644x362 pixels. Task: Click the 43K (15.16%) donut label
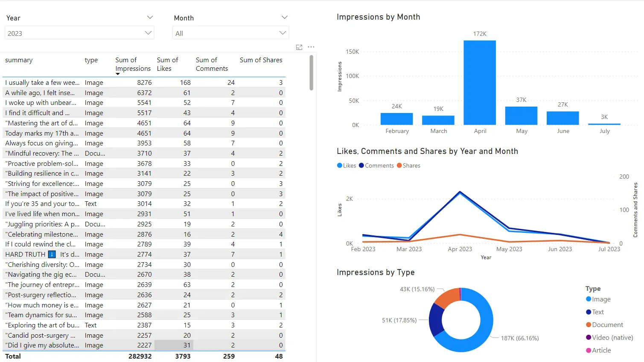click(x=417, y=289)
